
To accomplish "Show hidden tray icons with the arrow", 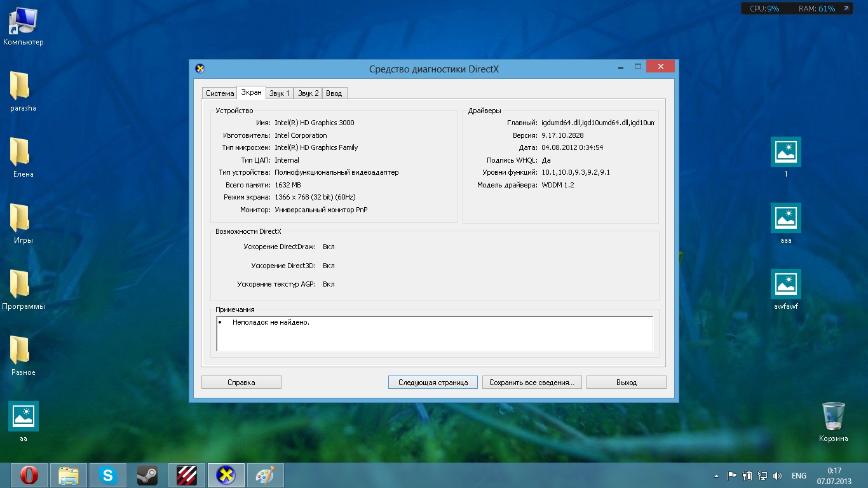I will pyautogui.click(x=717, y=476).
